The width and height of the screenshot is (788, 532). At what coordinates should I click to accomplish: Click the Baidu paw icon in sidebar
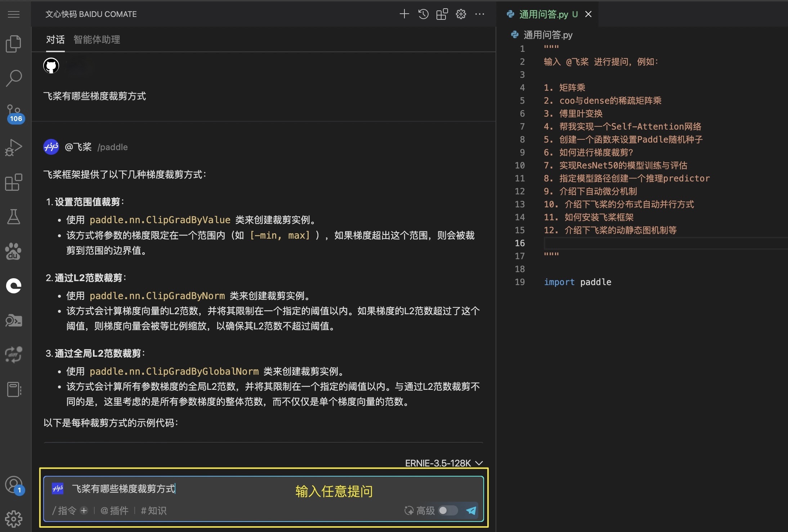click(x=14, y=251)
